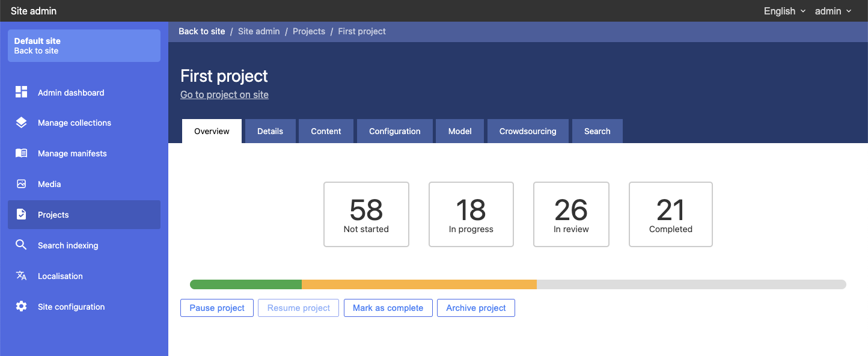Click the Manage manifests book icon

click(22, 153)
